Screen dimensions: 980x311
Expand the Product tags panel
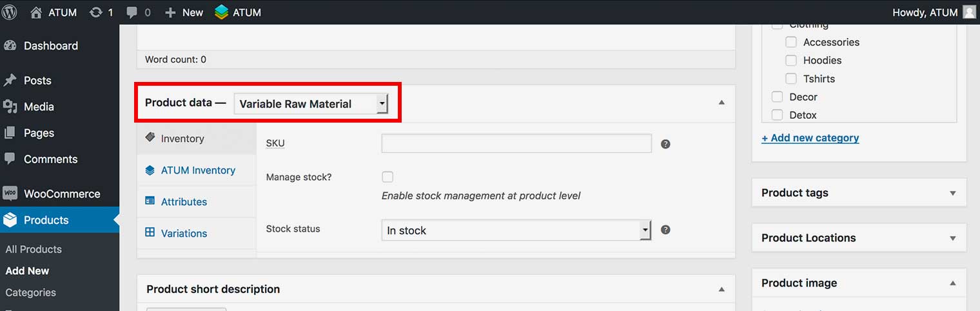[952, 193]
